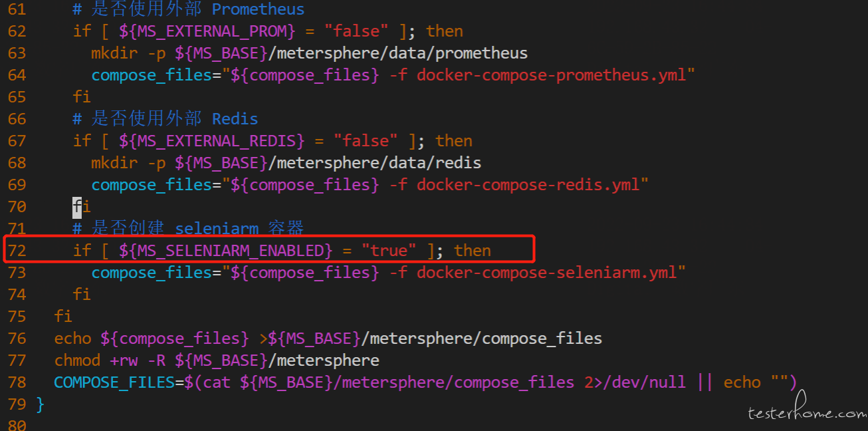The height and width of the screenshot is (431, 868).
Task: Click the docker-compose-redis.yml filename text
Action: point(528,185)
